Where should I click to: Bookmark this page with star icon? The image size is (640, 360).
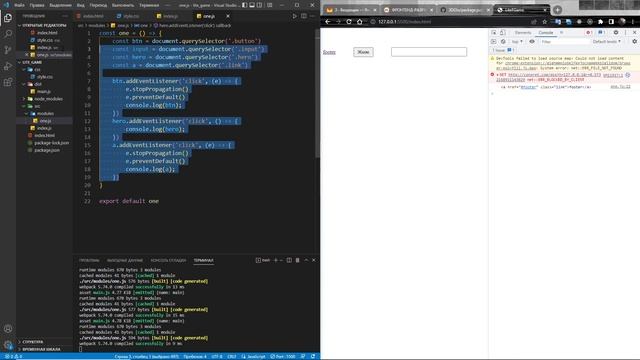click(x=544, y=22)
